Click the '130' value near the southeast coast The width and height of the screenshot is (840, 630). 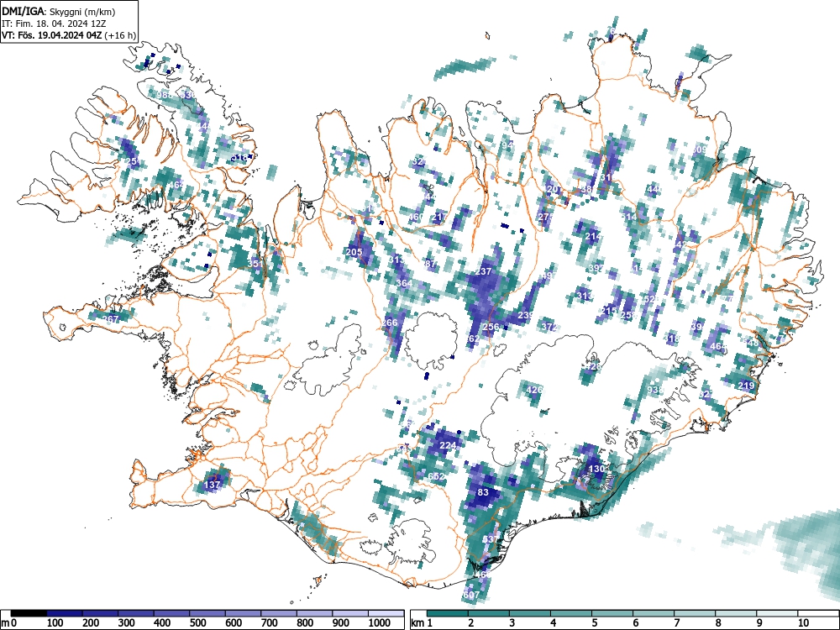(596, 469)
